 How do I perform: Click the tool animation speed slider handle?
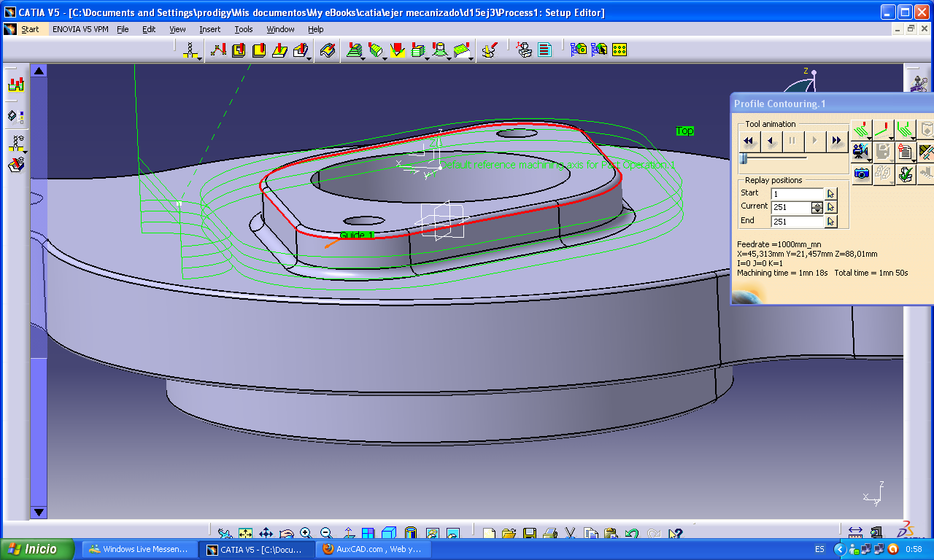(743, 158)
